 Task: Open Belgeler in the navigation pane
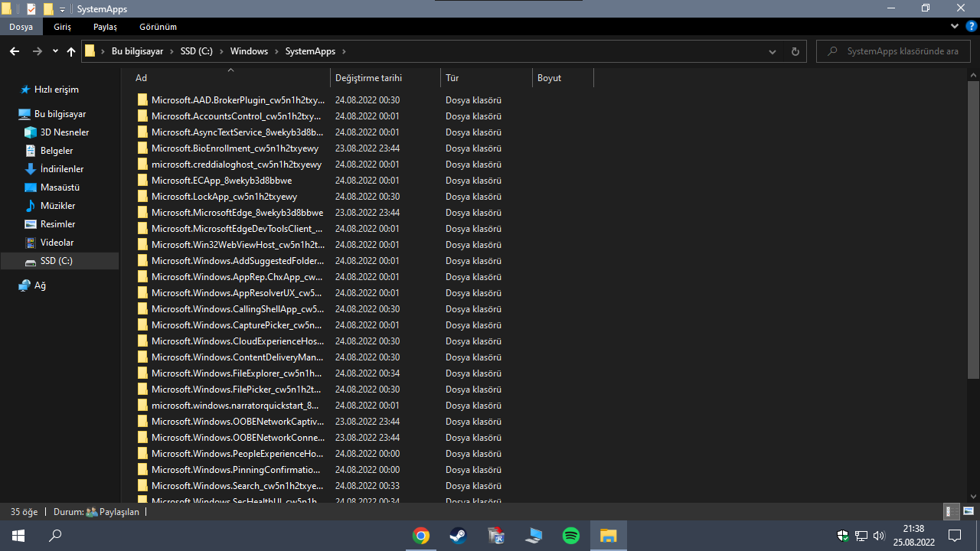tap(57, 151)
